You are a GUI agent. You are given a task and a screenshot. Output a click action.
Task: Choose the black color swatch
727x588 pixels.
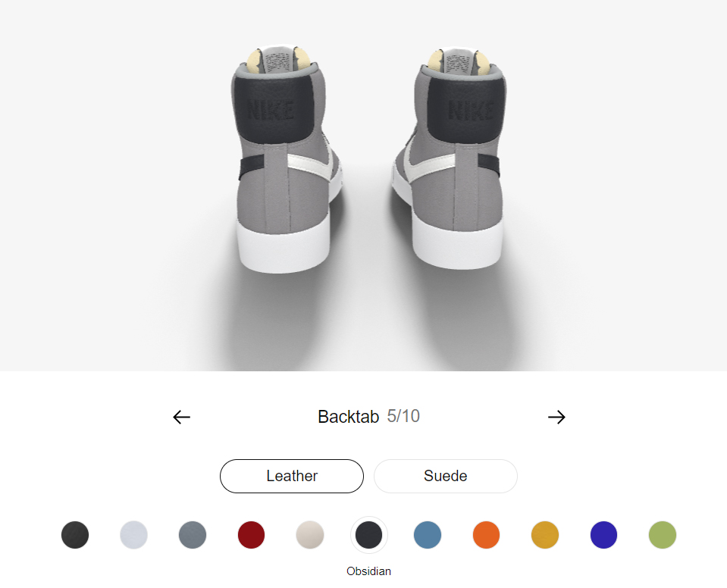point(75,535)
